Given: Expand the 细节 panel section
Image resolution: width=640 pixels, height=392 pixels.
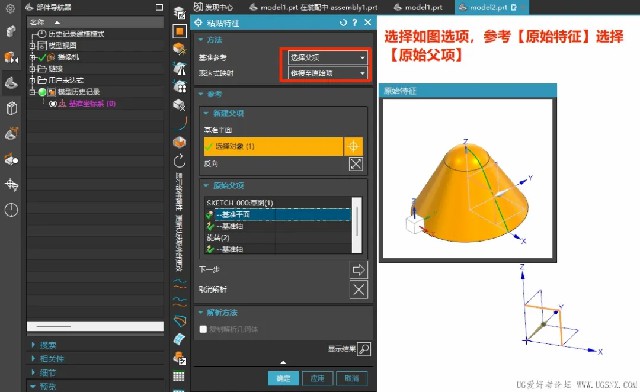Looking at the screenshot, I should pyautogui.click(x=33, y=372).
